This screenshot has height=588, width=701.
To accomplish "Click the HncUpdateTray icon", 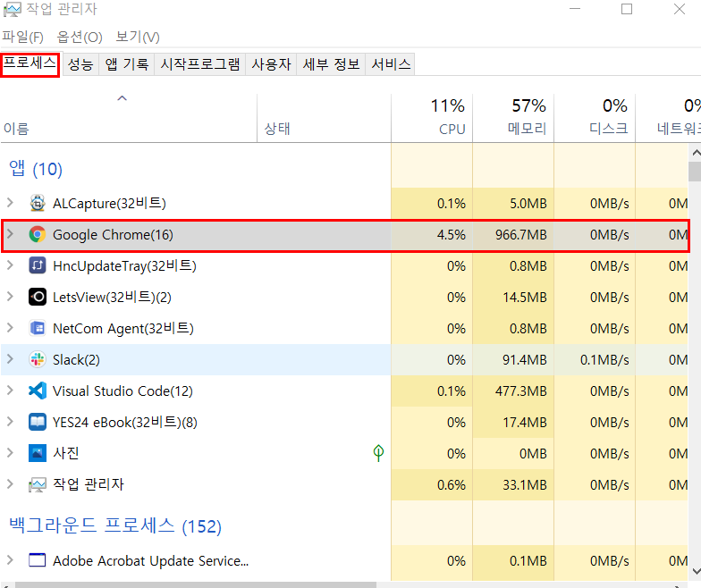I will 38,265.
